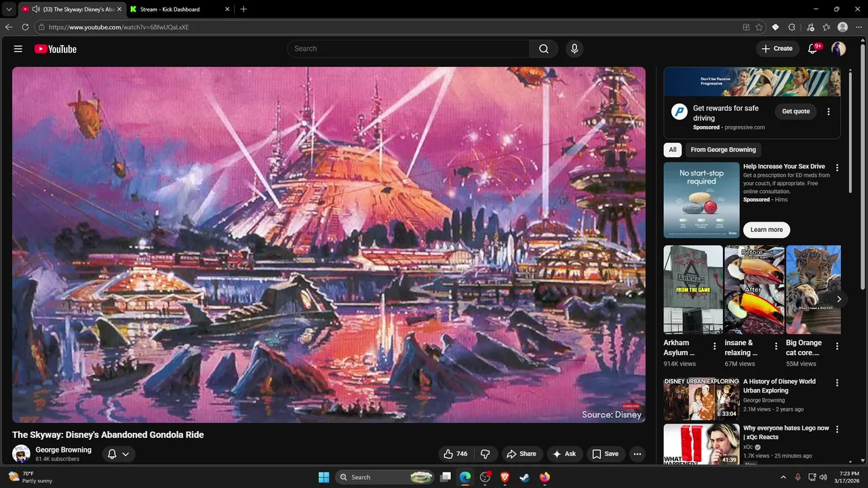Click the Create button
The width and height of the screenshot is (868, 488).
(x=776, y=49)
